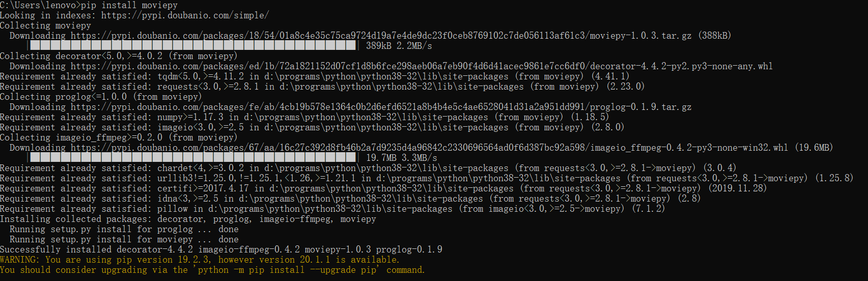Click the urllib3 requirement line
Screen dimensions: 868x281
[x=427, y=178]
